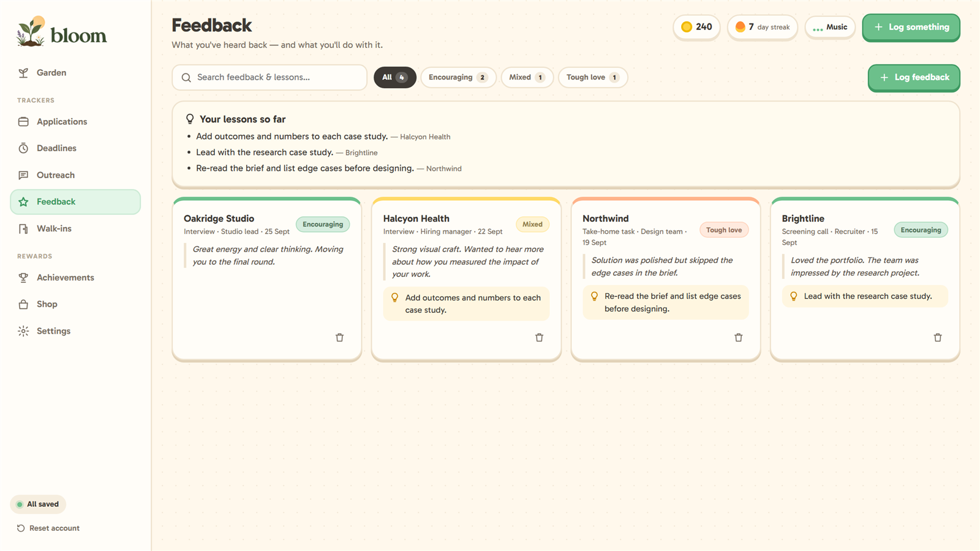The width and height of the screenshot is (980, 551).
Task: Click the Tough love tag on Northwind
Action: [x=724, y=230]
